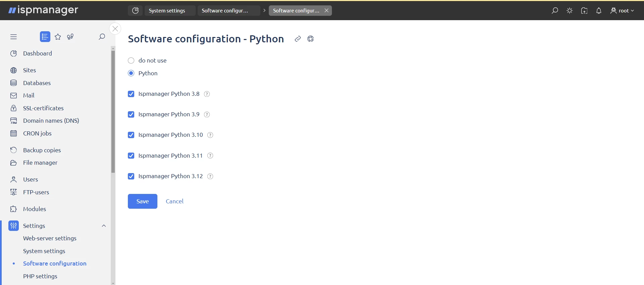The height and width of the screenshot is (285, 644).
Task: Open help via lifebuoy icon beside title
Action: (310, 39)
